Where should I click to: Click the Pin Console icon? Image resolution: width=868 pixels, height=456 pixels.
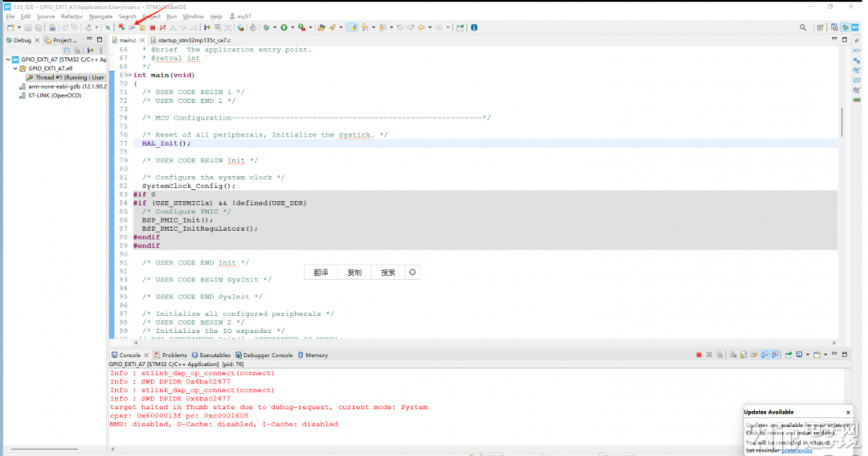tap(789, 355)
